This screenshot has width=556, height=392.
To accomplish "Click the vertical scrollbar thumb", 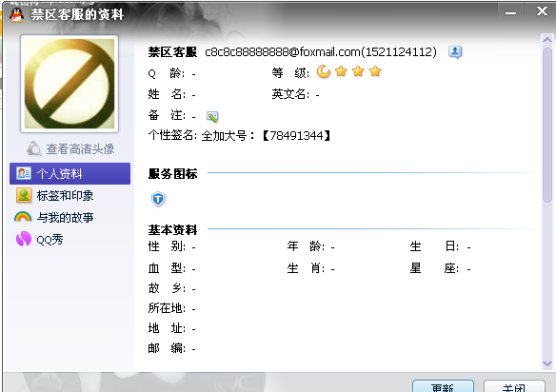I will click(x=547, y=125).
